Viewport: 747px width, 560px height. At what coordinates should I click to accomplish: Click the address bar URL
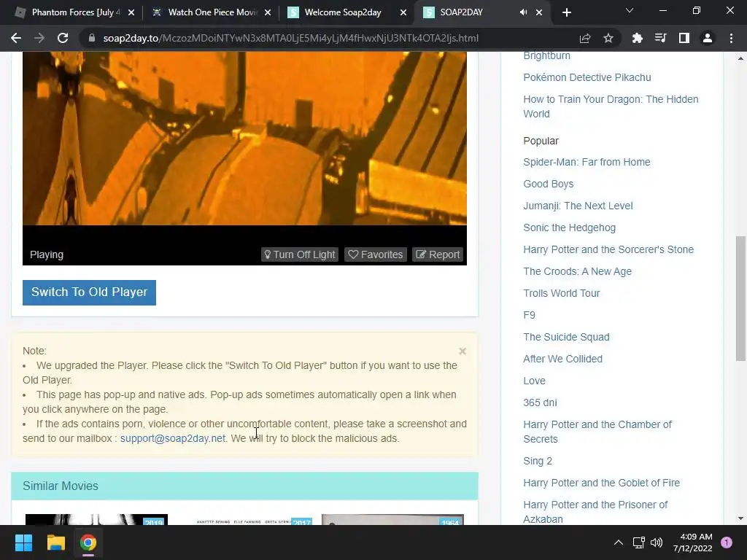coord(290,38)
